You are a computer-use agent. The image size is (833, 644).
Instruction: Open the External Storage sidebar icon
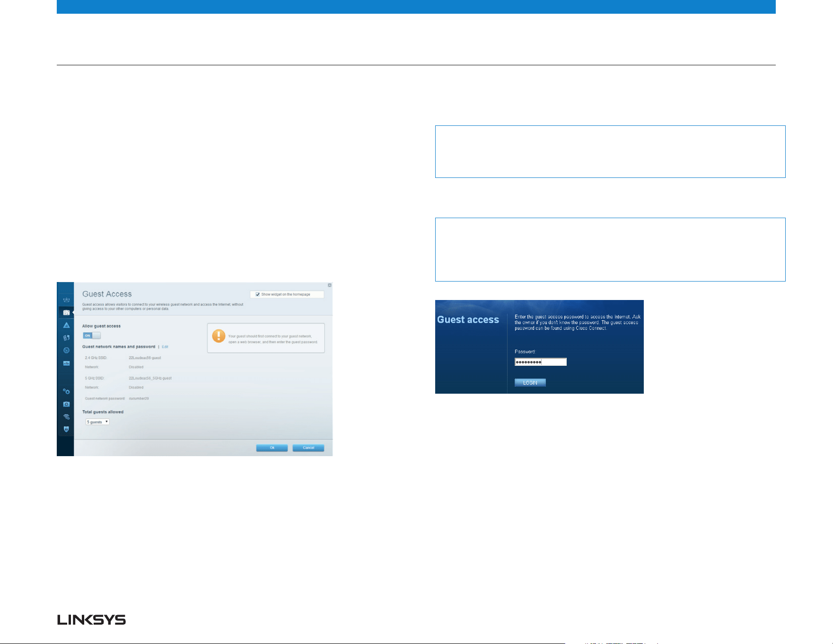point(66,363)
